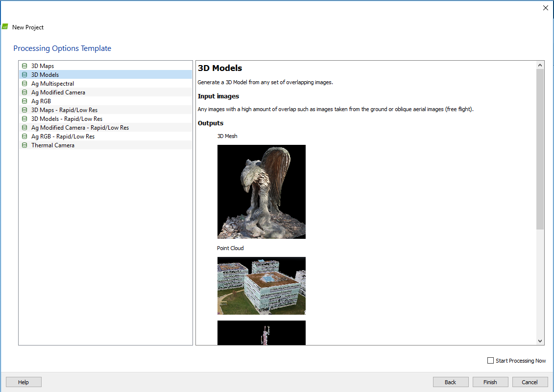Choose the Ag Modified Camera template
This screenshot has height=392, width=554.
click(x=105, y=92)
